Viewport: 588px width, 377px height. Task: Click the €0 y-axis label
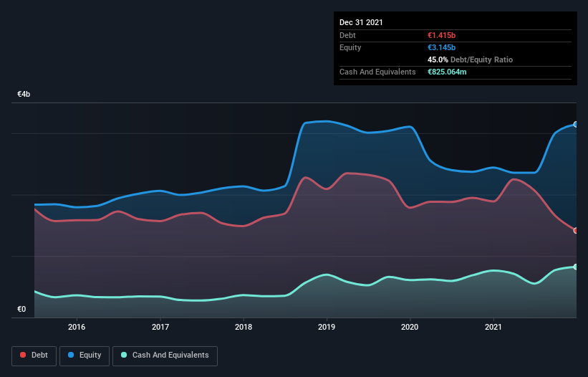point(21,309)
